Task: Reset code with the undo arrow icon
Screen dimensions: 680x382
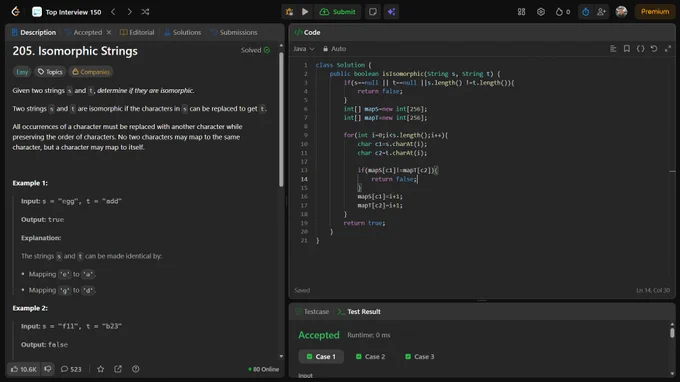Action: point(654,49)
